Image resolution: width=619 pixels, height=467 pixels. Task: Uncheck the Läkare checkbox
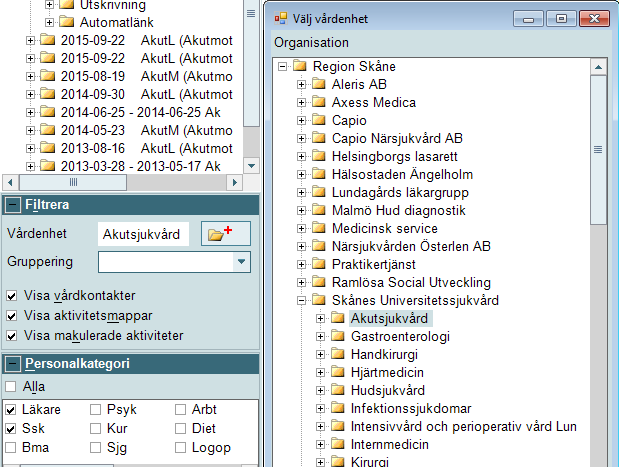click(x=11, y=410)
